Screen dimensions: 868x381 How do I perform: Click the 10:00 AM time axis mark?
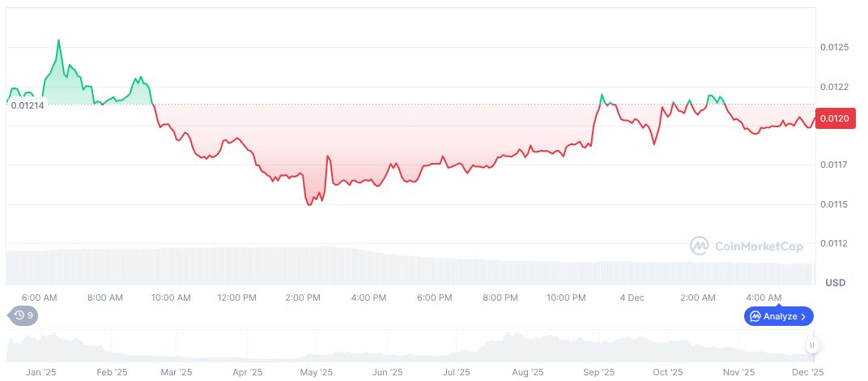(171, 298)
